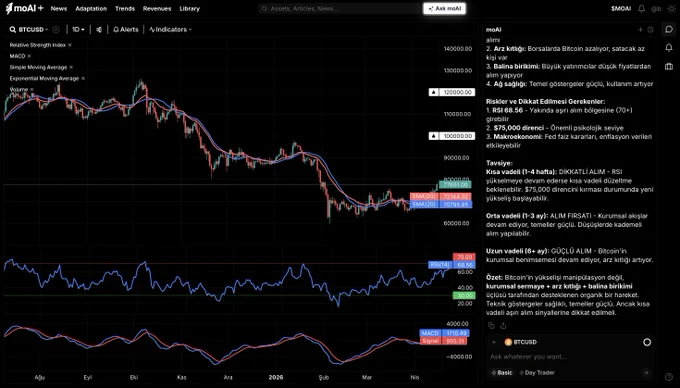Click the 140000.00 price axis label

point(458,49)
